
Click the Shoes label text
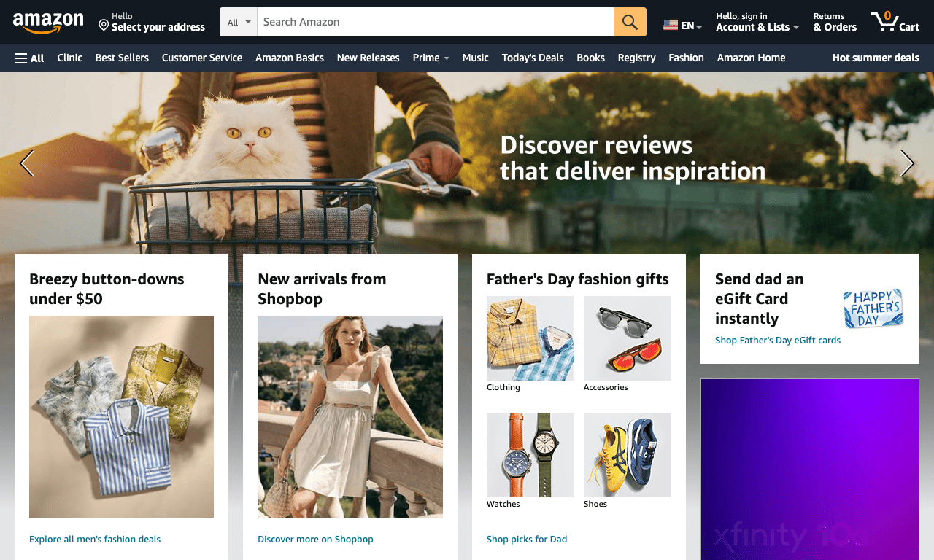[x=595, y=504]
